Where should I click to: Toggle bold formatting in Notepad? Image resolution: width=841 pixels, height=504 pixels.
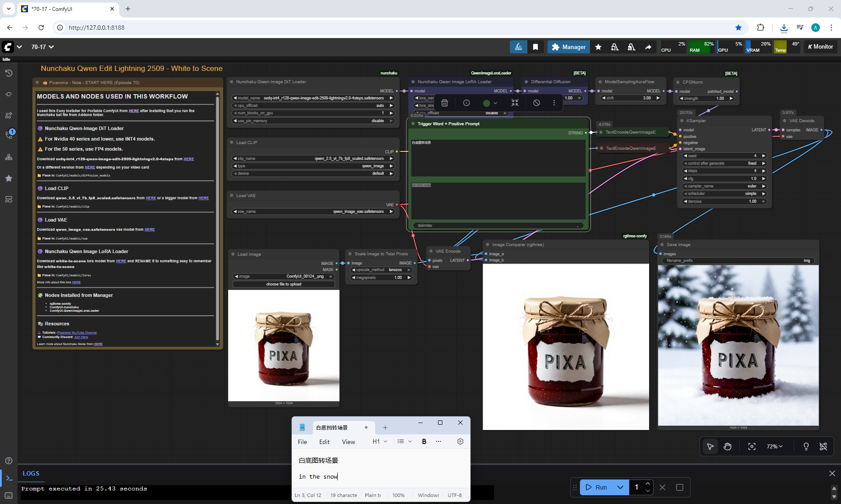point(424,441)
